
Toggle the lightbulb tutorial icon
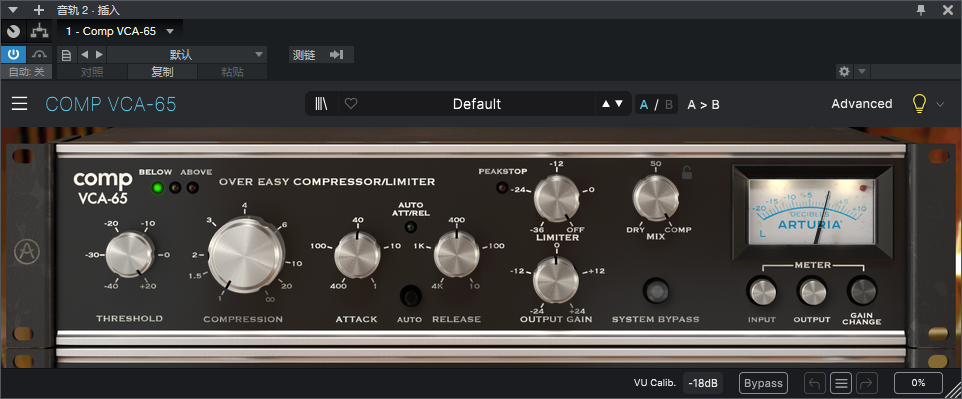point(918,104)
